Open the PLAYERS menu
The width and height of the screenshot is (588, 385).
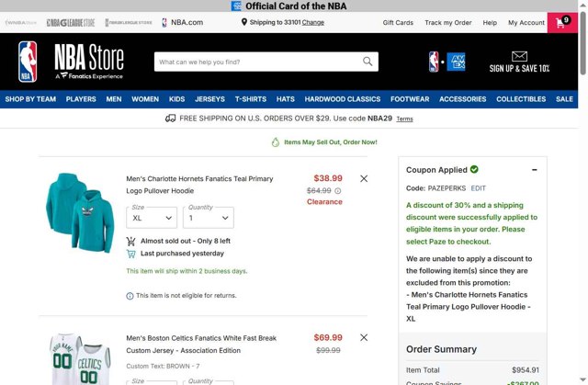click(81, 99)
